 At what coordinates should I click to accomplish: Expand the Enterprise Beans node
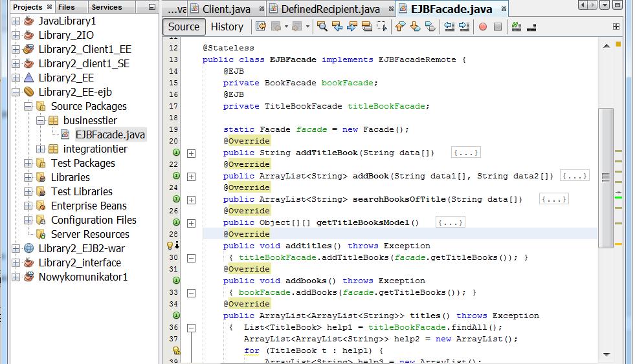28,206
